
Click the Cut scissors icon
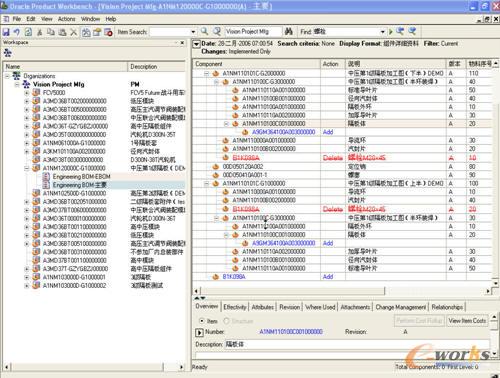[40, 32]
